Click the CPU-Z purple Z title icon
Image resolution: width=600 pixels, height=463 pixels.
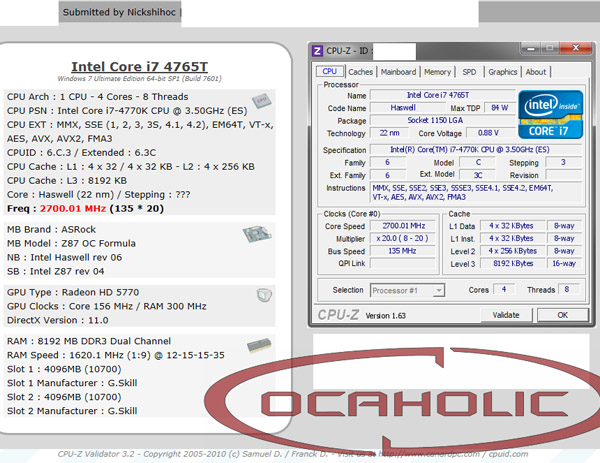pyautogui.click(x=317, y=51)
